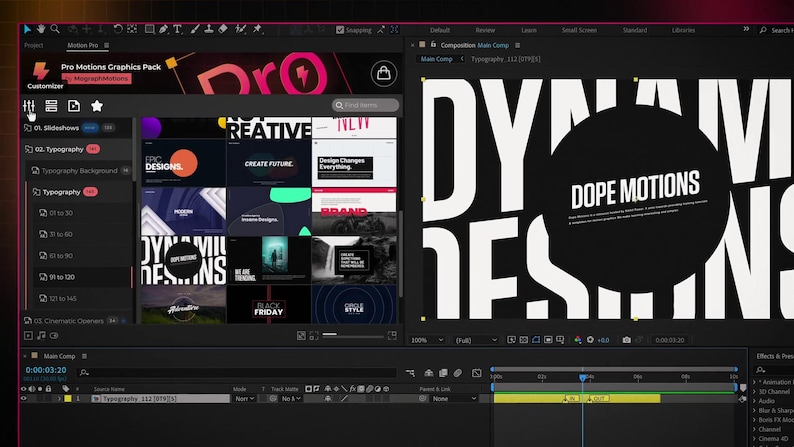Click the reset exposure aperture icon
Screen dimensions: 794x447
[590, 340]
